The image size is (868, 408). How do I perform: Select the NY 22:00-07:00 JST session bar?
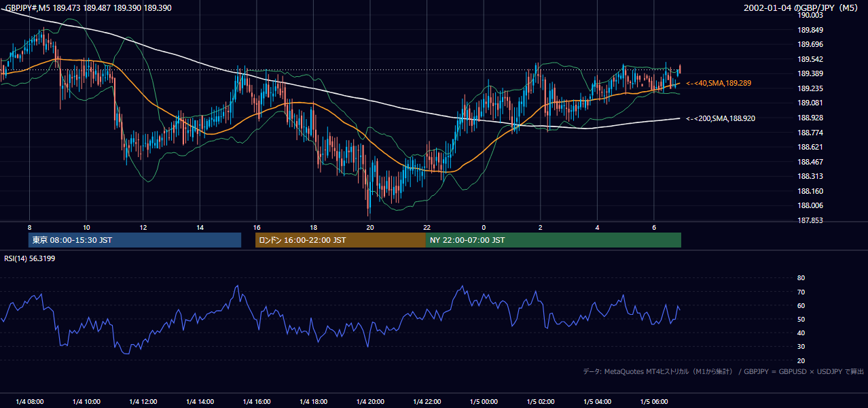(x=554, y=240)
